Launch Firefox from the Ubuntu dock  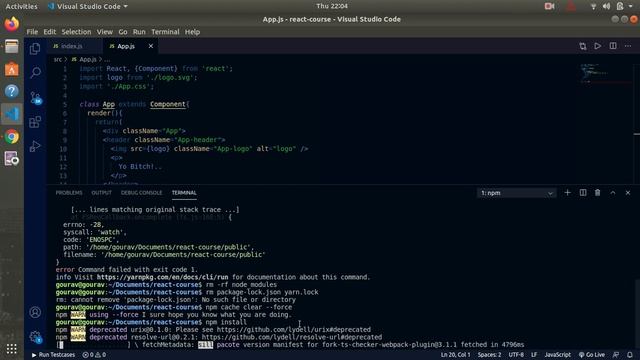tap(11, 24)
